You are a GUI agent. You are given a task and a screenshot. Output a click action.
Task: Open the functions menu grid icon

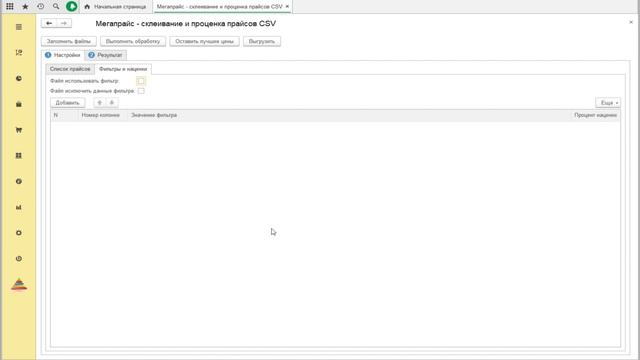(x=10, y=7)
